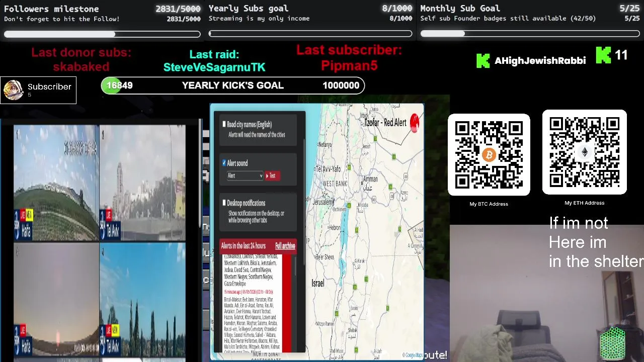Uncheck the Alert sound checkbox
Viewport: 644px width, 362px height.
point(224,163)
